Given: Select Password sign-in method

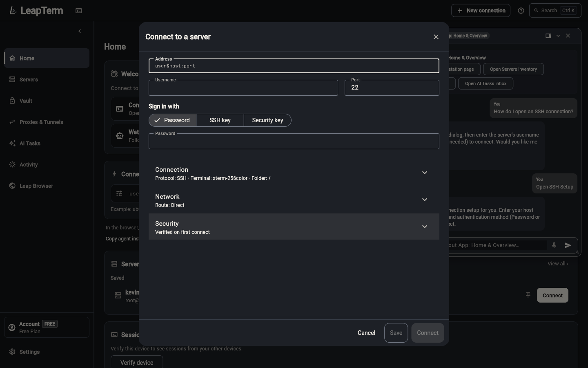Looking at the screenshot, I should pyautogui.click(x=172, y=120).
